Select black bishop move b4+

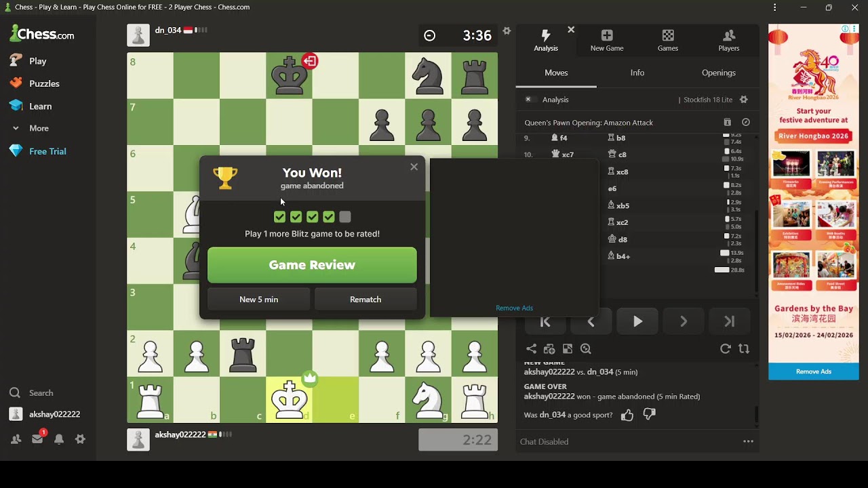click(x=619, y=256)
